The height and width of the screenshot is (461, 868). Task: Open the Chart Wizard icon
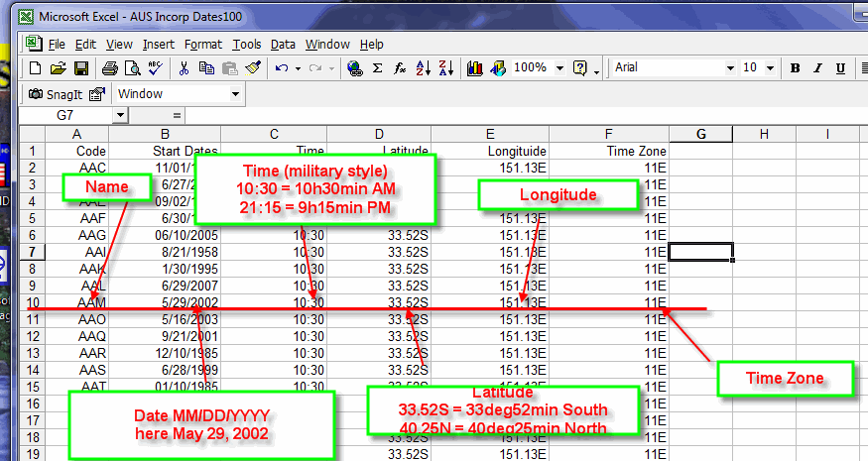pos(474,68)
